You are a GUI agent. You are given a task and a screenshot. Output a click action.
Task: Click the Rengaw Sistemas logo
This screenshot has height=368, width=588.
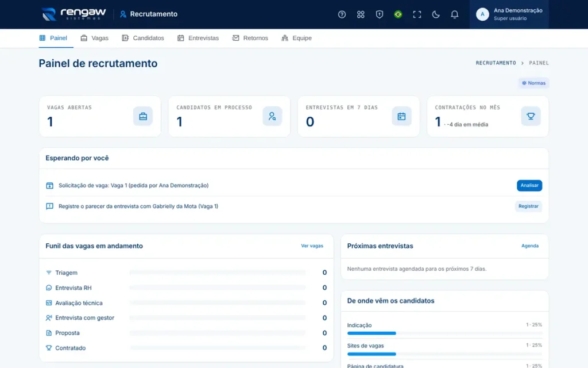click(x=73, y=14)
